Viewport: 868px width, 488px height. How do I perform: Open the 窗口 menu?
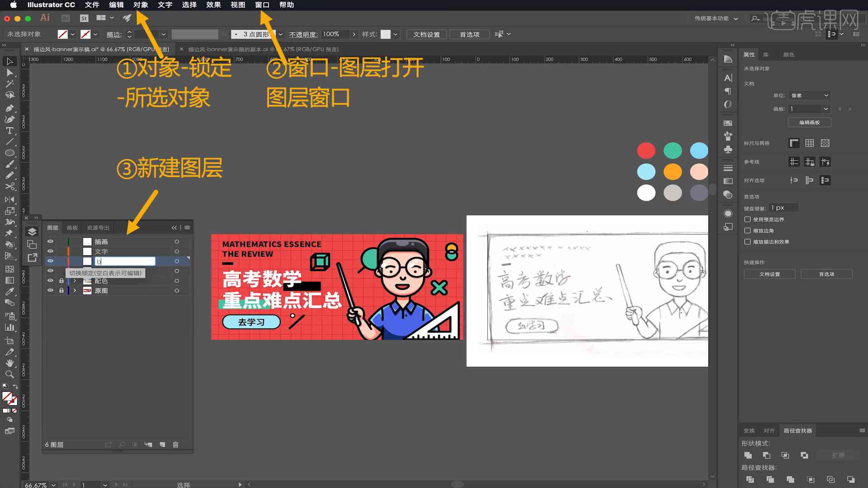[262, 5]
